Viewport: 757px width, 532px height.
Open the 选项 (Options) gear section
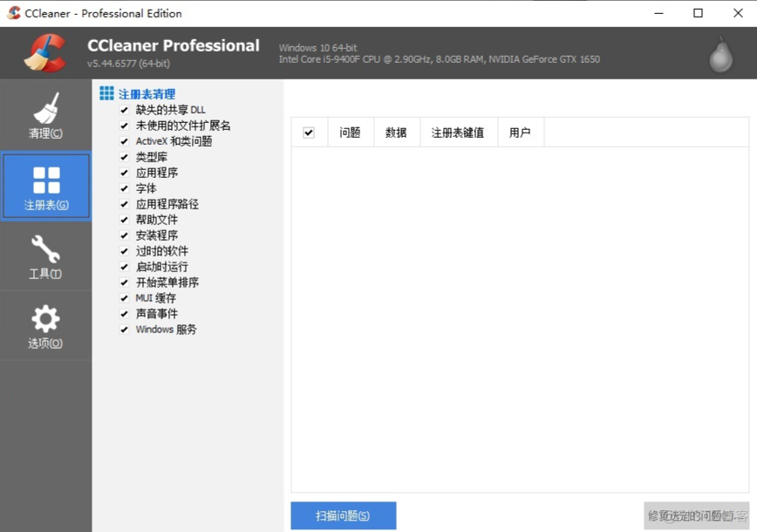(45, 326)
